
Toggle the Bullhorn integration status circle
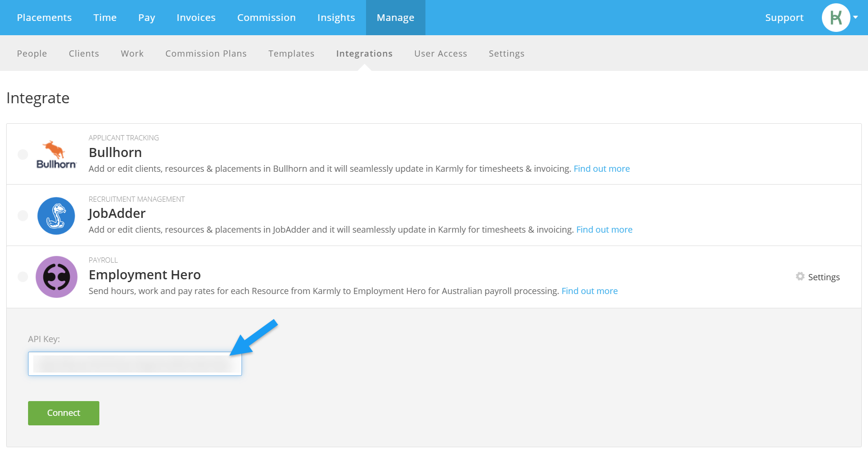tap(23, 154)
